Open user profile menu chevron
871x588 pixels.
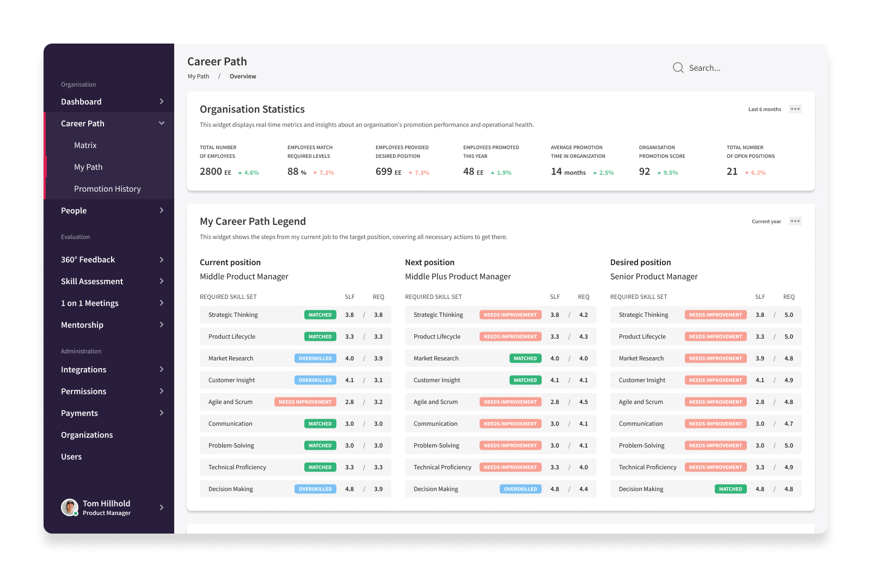(162, 507)
